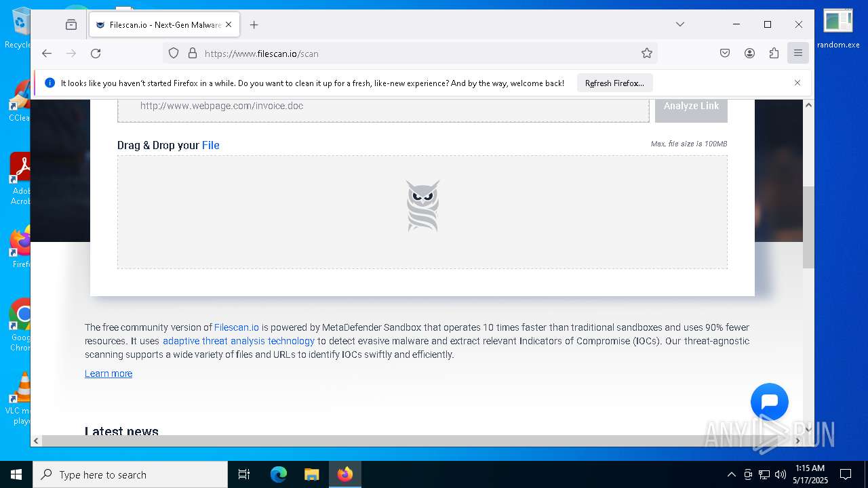Open Task View on taskbar

point(244,474)
